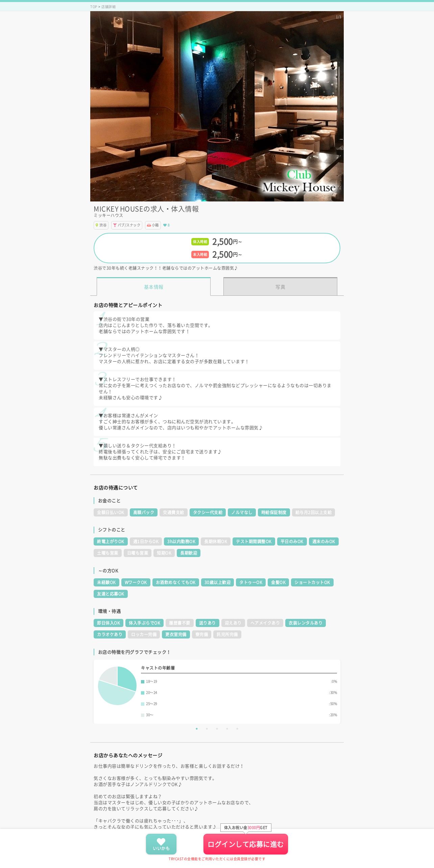Click the いいかも heart button
The height and width of the screenshot is (868, 434).
coord(161,844)
